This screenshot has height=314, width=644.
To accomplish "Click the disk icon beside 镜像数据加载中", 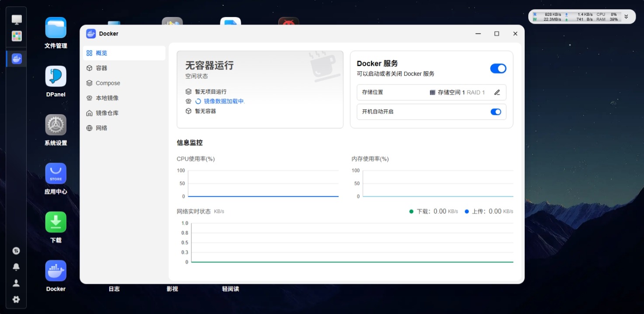I will 188,101.
